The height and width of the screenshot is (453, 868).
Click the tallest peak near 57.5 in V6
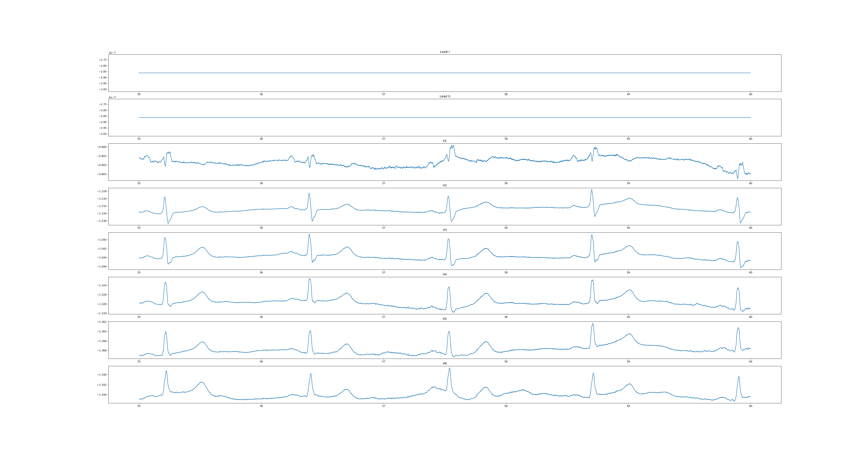pyautogui.click(x=450, y=368)
